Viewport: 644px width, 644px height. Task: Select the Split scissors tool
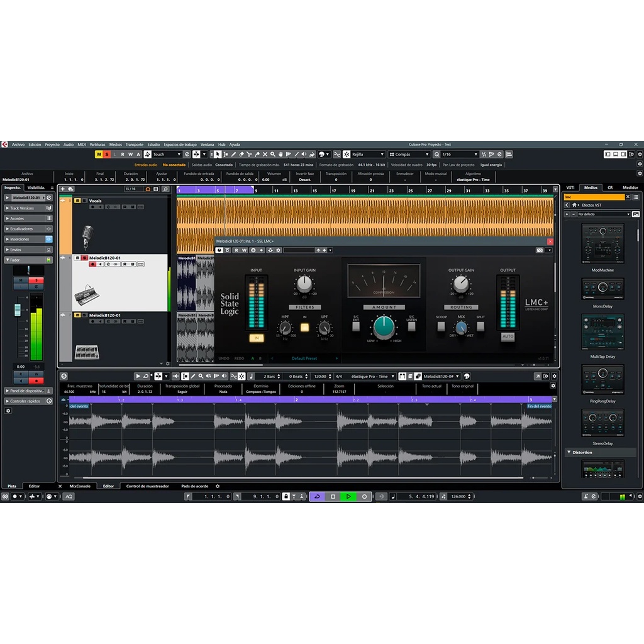[x=249, y=155]
